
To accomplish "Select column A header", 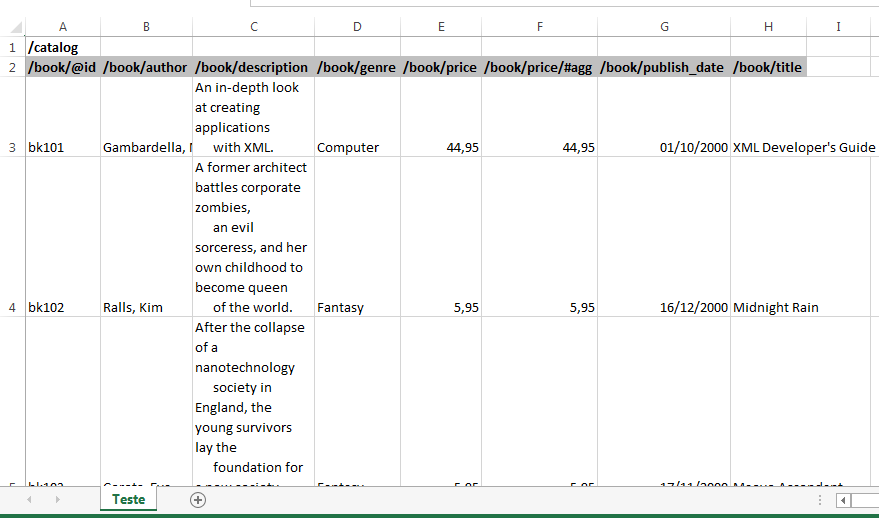I will tap(63, 26).
